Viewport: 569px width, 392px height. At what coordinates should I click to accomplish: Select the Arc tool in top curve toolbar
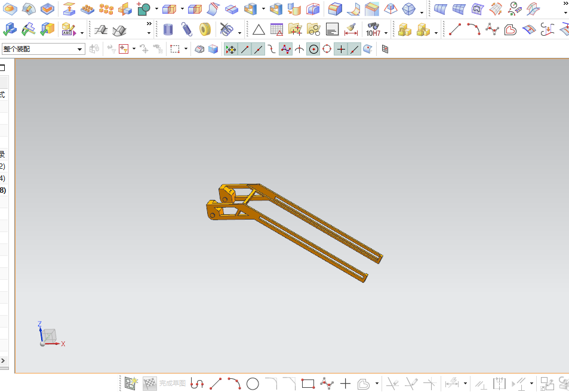tap(473, 29)
